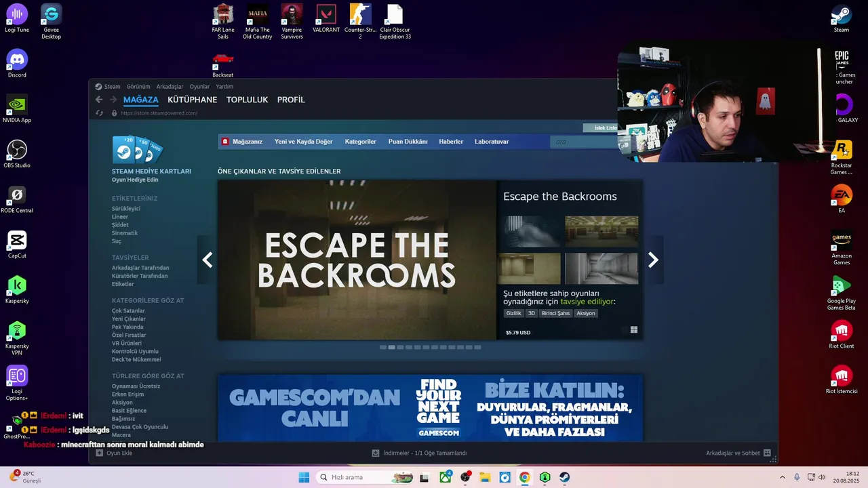
Task: Open Özel Fırsatlar in sidebar
Action: pyautogui.click(x=129, y=335)
